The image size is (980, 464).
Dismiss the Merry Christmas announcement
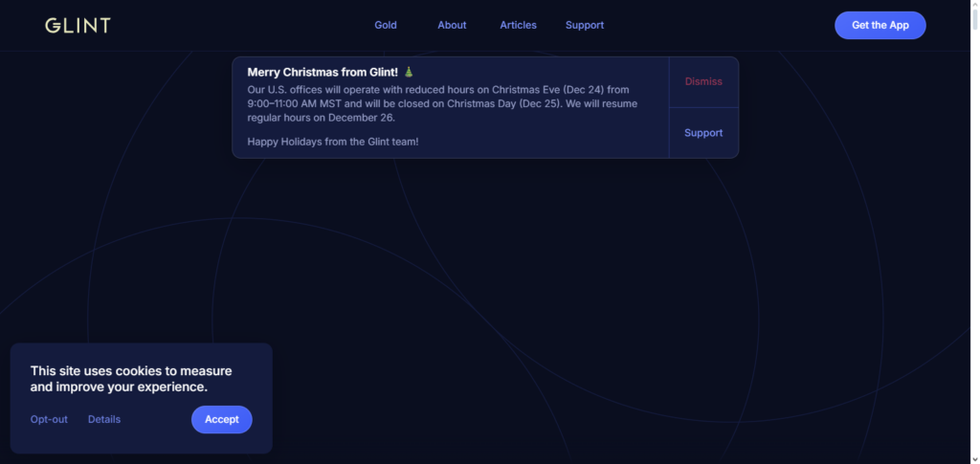tap(703, 81)
